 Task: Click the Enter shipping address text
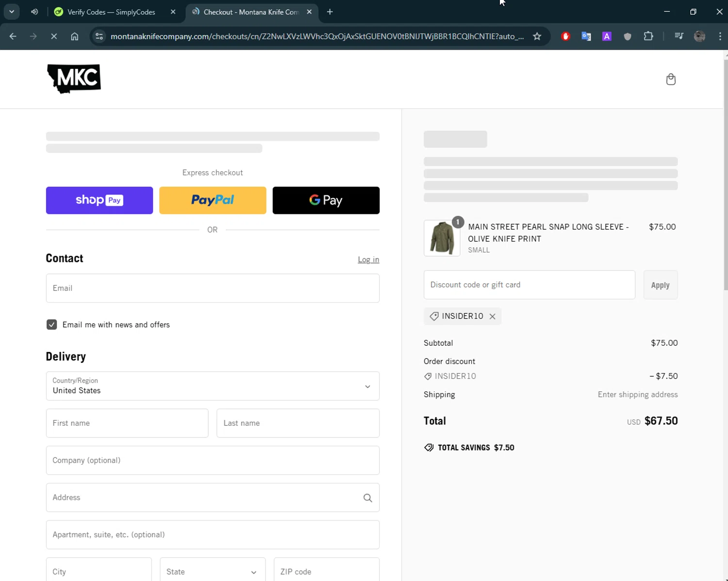tap(638, 395)
